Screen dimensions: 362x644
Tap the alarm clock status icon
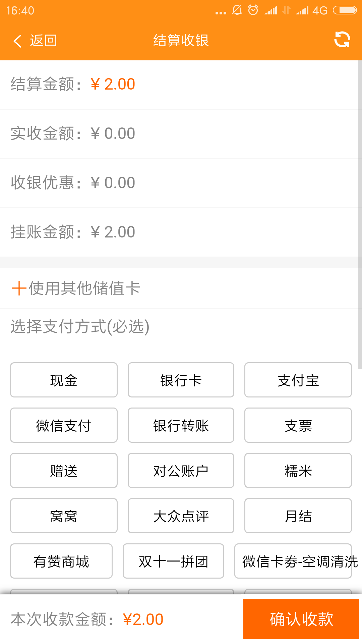(253, 10)
